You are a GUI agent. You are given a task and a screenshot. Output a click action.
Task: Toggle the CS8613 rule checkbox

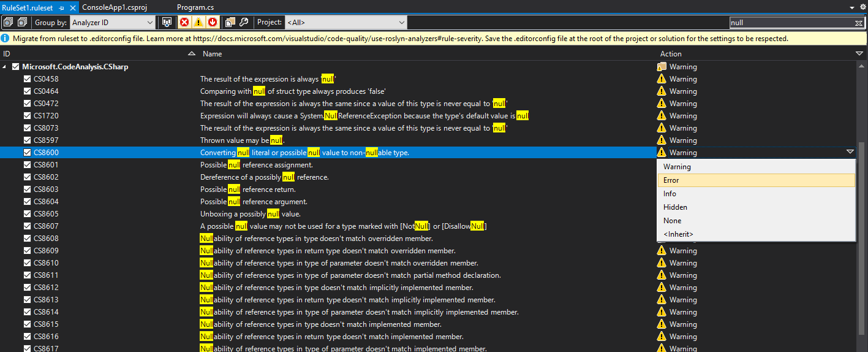click(27, 300)
